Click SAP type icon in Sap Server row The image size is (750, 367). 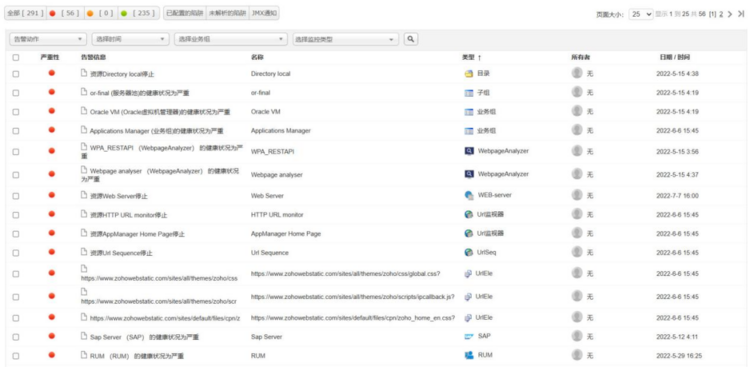point(469,336)
